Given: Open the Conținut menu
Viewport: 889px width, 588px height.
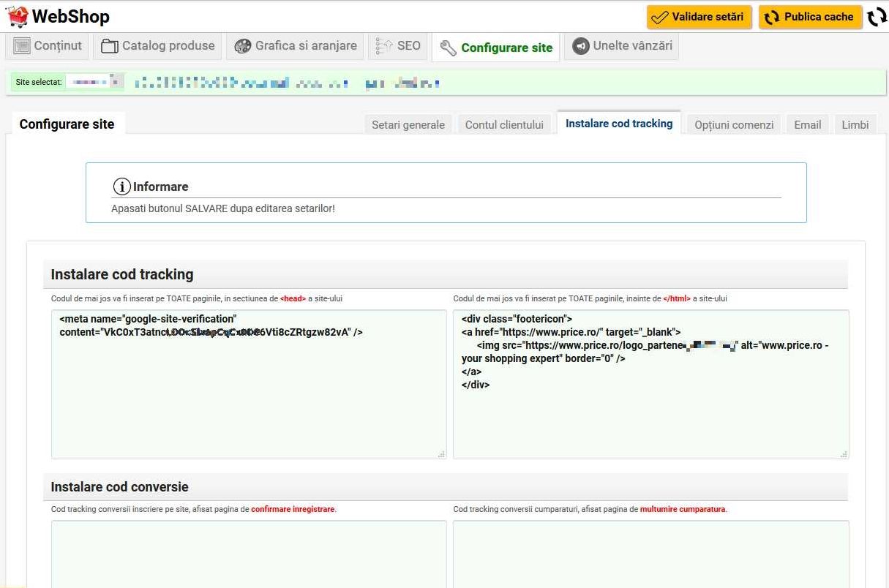Looking at the screenshot, I should (48, 46).
